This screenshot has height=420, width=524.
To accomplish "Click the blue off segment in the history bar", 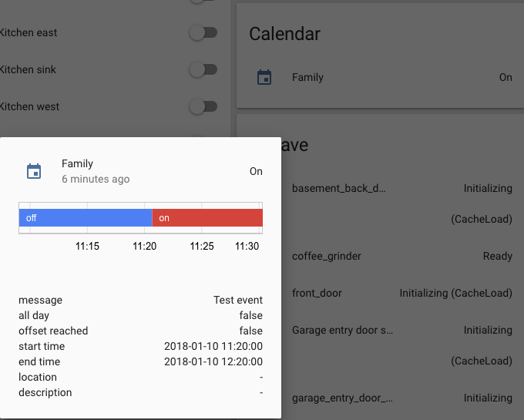I will pos(85,218).
